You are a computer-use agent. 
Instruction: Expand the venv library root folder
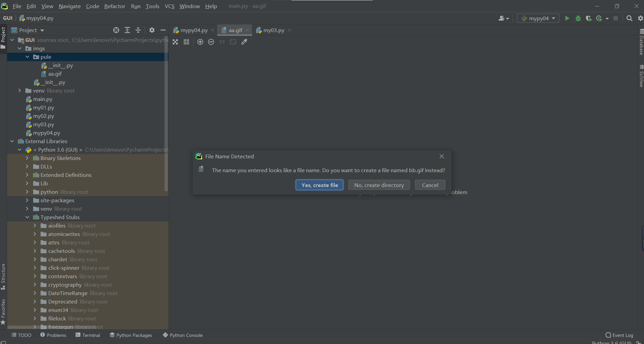coord(20,90)
